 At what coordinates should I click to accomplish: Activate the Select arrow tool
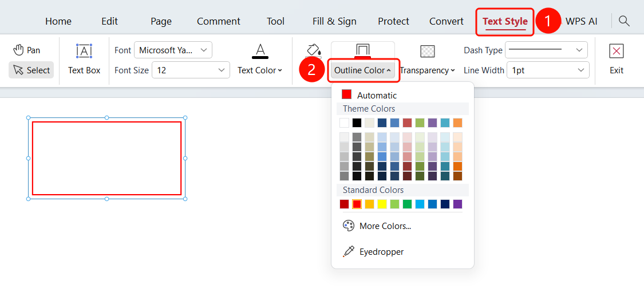pos(31,70)
